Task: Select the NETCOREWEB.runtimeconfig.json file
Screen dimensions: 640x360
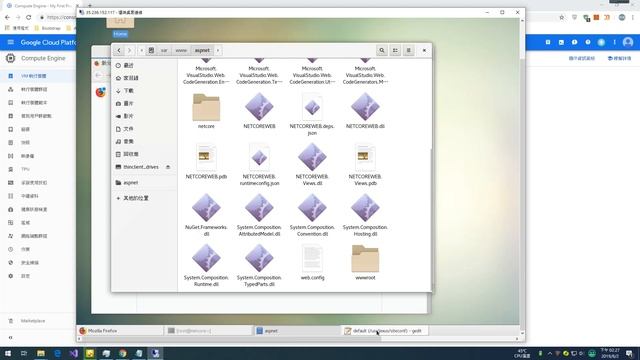Action: coord(259,164)
